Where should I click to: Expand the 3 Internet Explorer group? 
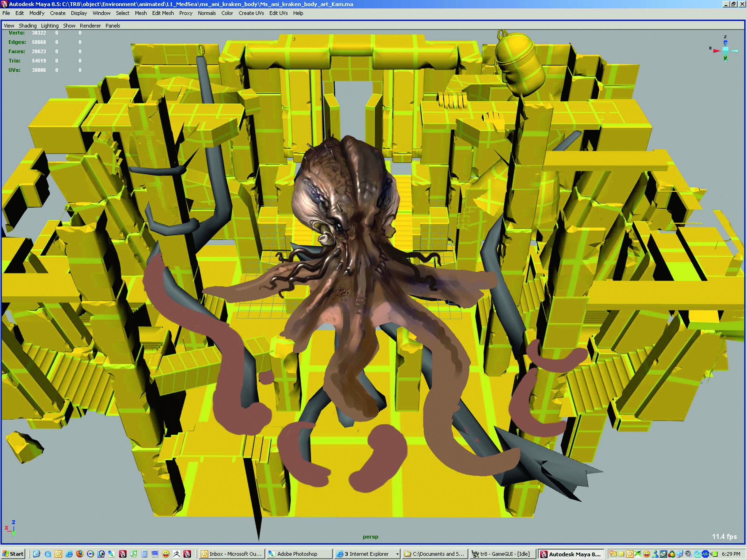click(397, 554)
